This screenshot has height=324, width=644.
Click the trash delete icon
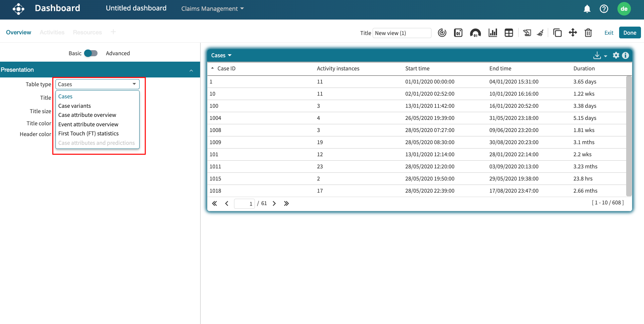click(588, 33)
